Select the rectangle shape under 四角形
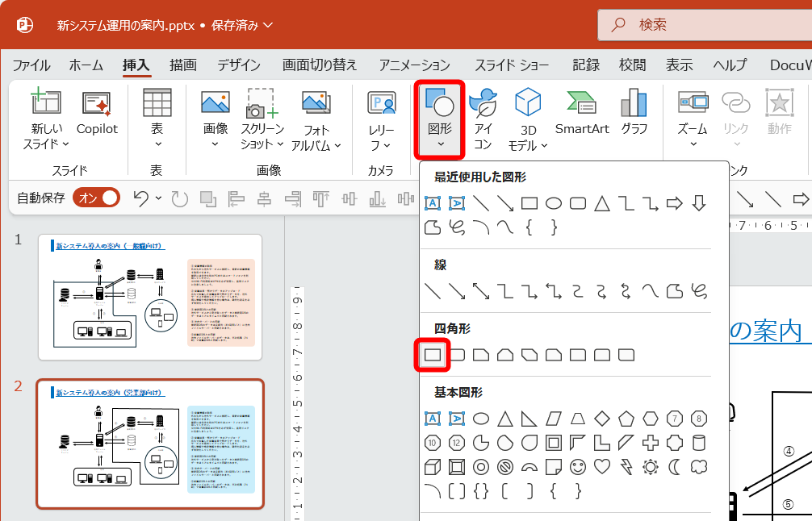The width and height of the screenshot is (812, 521). coord(433,354)
